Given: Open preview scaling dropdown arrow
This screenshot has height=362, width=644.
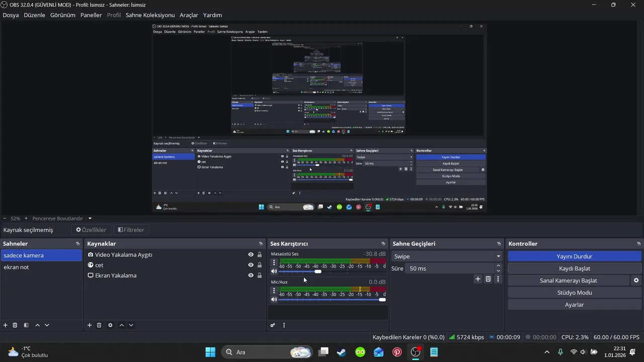Looking at the screenshot, I should (x=90, y=219).
